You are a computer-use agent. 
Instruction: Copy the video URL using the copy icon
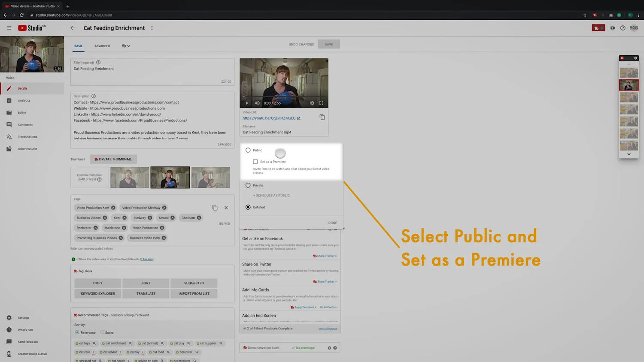coord(322,117)
